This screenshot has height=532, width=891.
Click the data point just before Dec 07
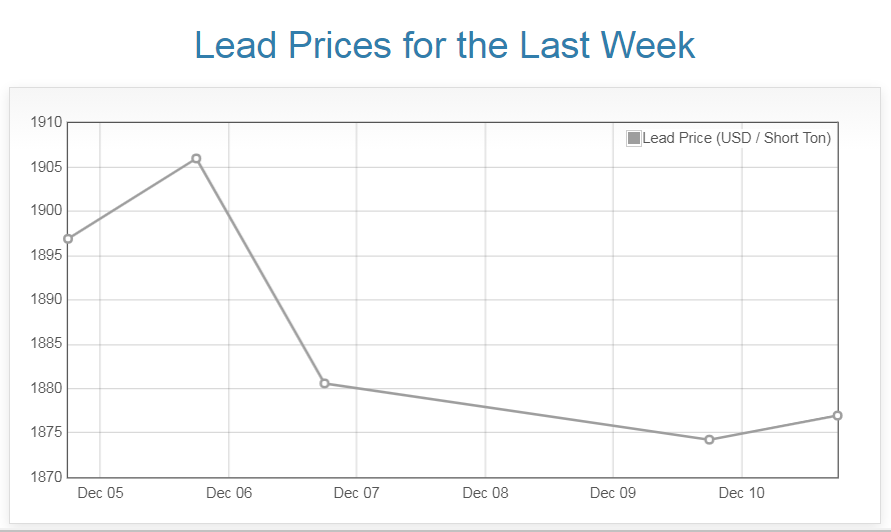pyautogui.click(x=325, y=383)
